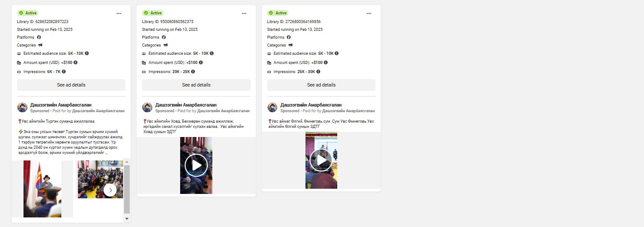The height and width of the screenshot is (227, 644).
Task: Click the down arrow on the first ad's scrollbar
Action: pyautogui.click(x=127, y=218)
